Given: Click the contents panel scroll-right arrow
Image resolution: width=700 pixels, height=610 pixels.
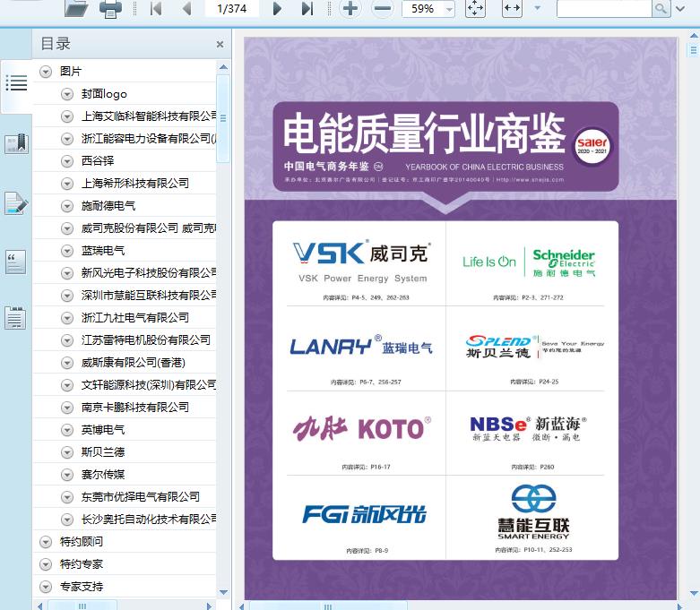Looking at the screenshot, I should pos(209,606).
